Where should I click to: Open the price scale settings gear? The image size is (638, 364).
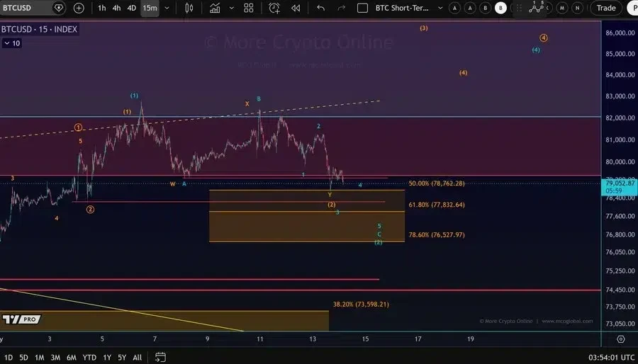click(620, 339)
